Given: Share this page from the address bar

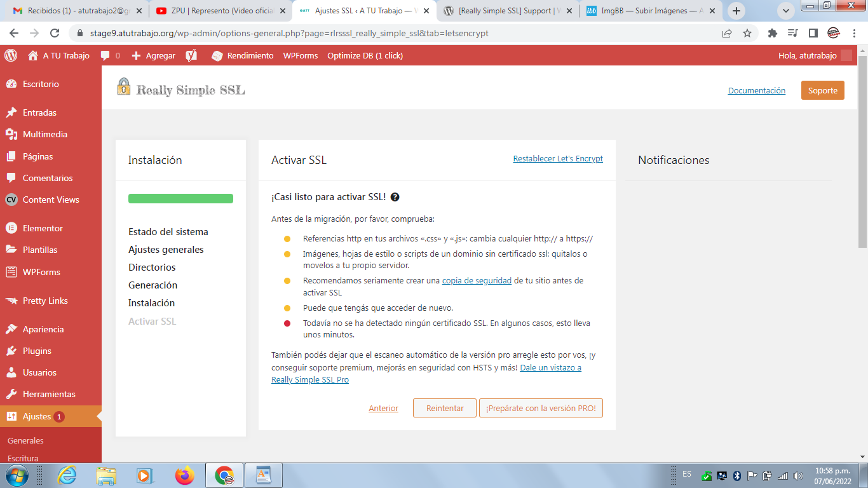Looking at the screenshot, I should 727,33.
